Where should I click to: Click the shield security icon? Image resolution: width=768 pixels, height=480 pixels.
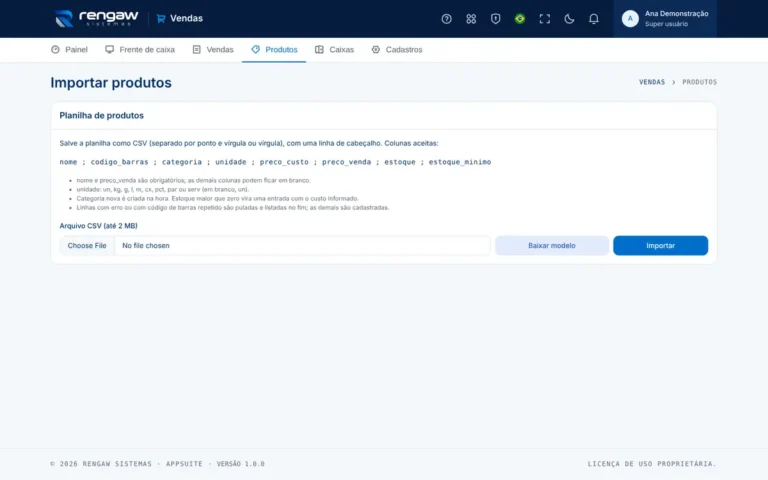[495, 19]
